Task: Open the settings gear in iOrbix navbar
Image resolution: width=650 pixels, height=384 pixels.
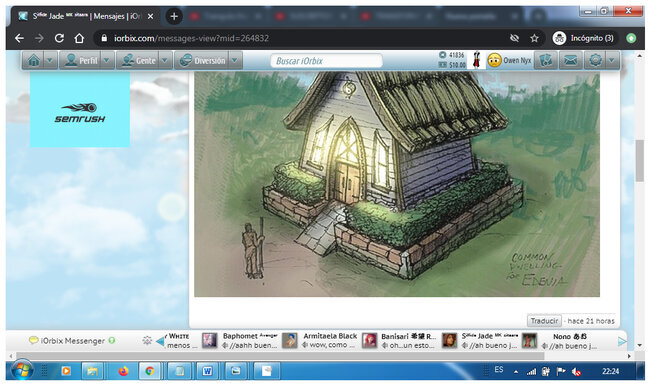Action: click(596, 61)
